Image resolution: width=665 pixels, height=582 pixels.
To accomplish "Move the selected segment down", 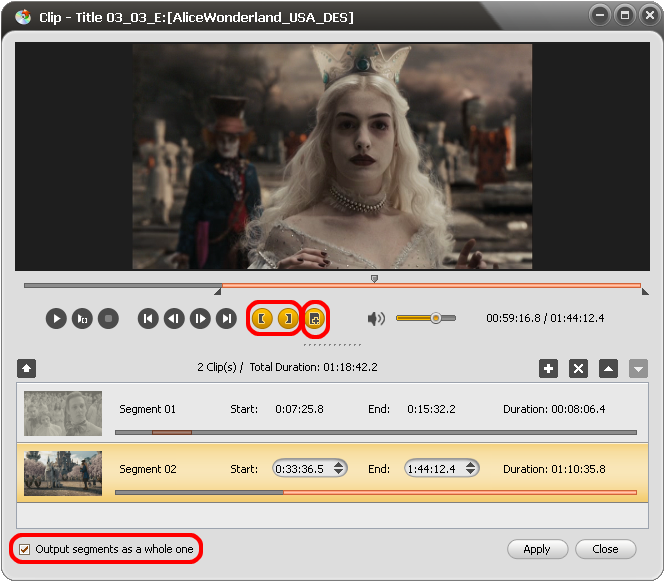I will (638, 368).
